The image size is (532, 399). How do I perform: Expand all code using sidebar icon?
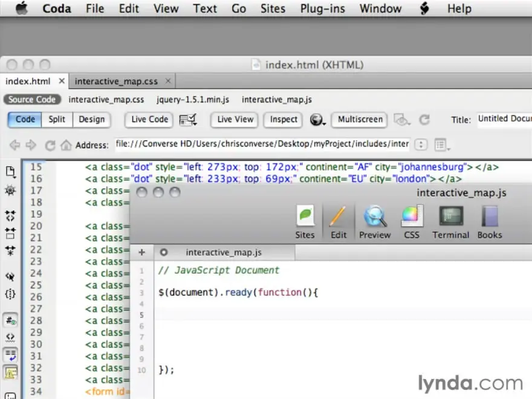10,251
